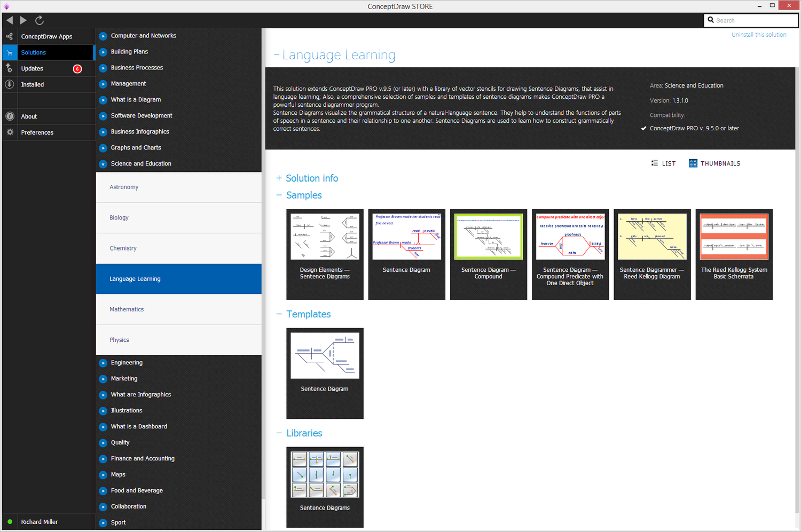Open Sentence Diagram — Compound sample
Screen dimensions: 801x532
point(489,254)
